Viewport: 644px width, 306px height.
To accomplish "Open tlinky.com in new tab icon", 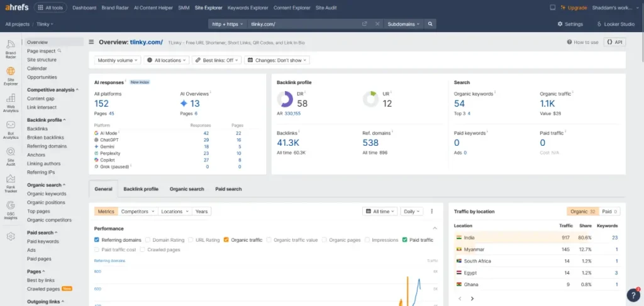I will point(364,25).
